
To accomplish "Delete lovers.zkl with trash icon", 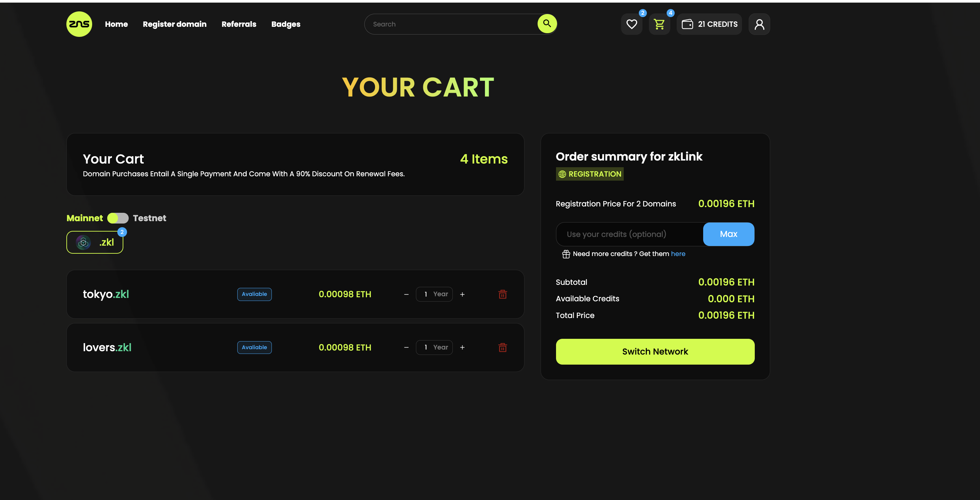I will click(502, 348).
